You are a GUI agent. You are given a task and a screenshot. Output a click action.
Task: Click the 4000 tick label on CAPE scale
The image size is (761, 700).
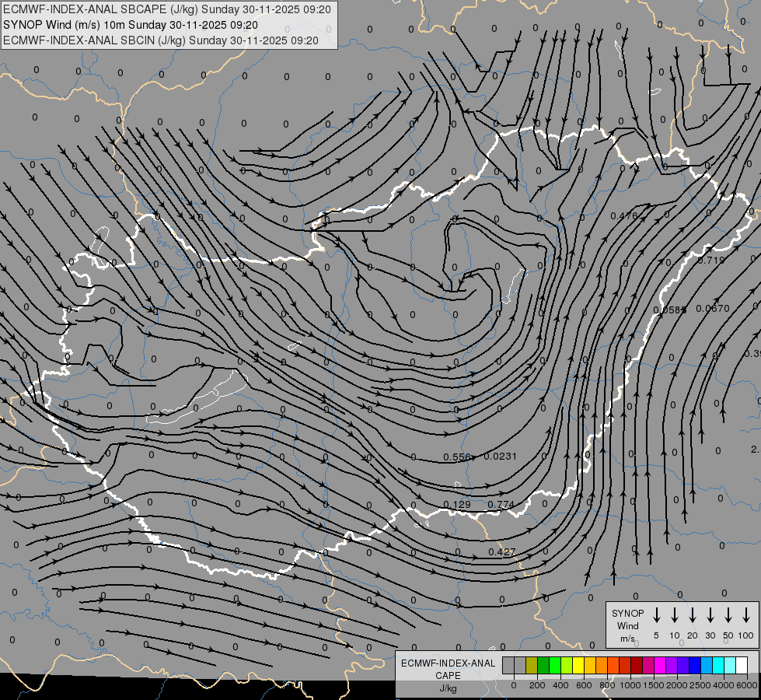pos(724,685)
